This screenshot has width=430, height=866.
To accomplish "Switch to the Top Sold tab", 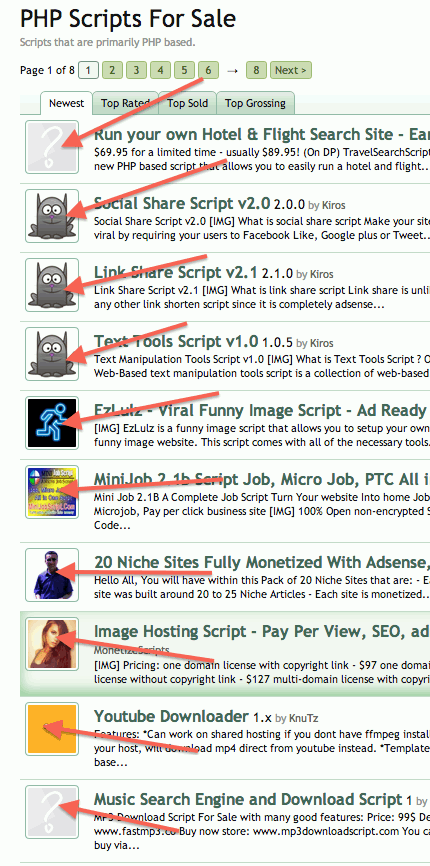I will pyautogui.click(x=188, y=103).
